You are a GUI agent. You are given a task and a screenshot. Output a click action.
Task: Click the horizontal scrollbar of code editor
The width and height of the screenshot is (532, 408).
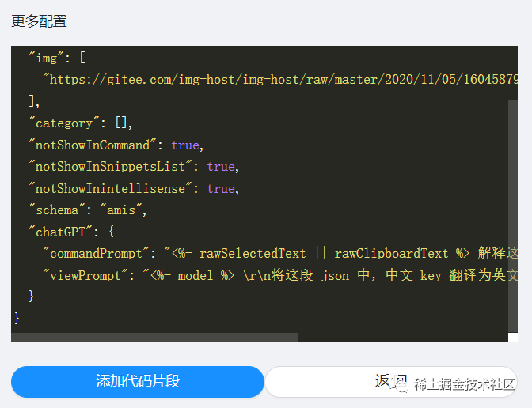click(154, 338)
